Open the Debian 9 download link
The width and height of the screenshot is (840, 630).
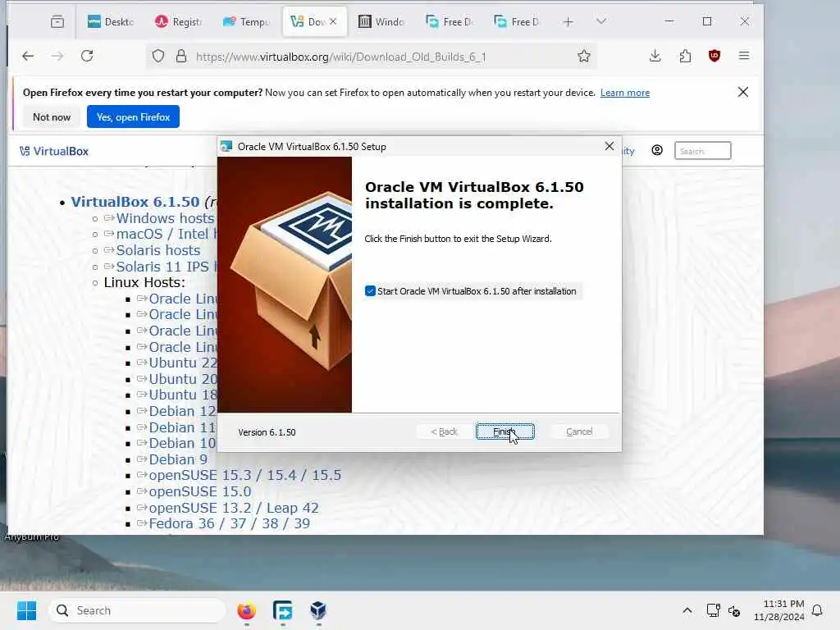pos(178,459)
